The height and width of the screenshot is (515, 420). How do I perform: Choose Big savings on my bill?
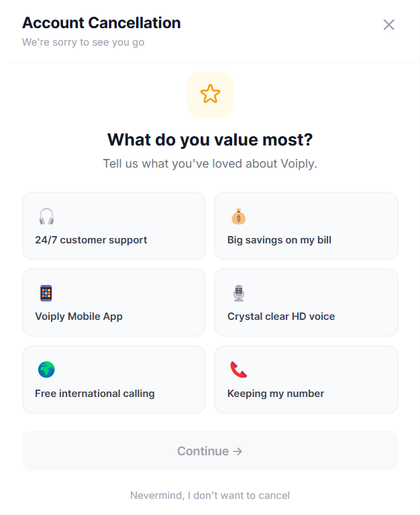(x=306, y=226)
